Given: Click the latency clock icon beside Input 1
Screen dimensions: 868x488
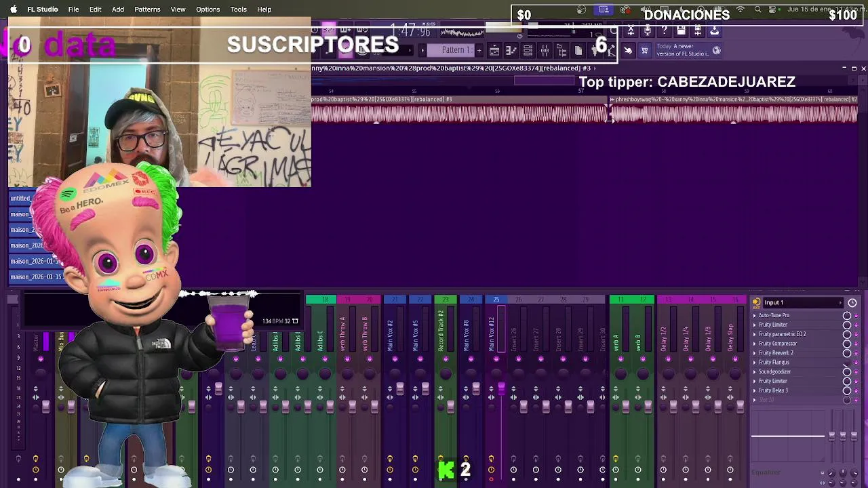Looking at the screenshot, I should (852, 303).
